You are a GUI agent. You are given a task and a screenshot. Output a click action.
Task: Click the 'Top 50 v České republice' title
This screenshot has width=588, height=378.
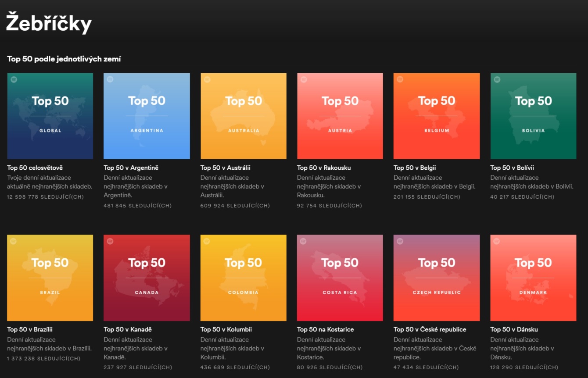[430, 329]
